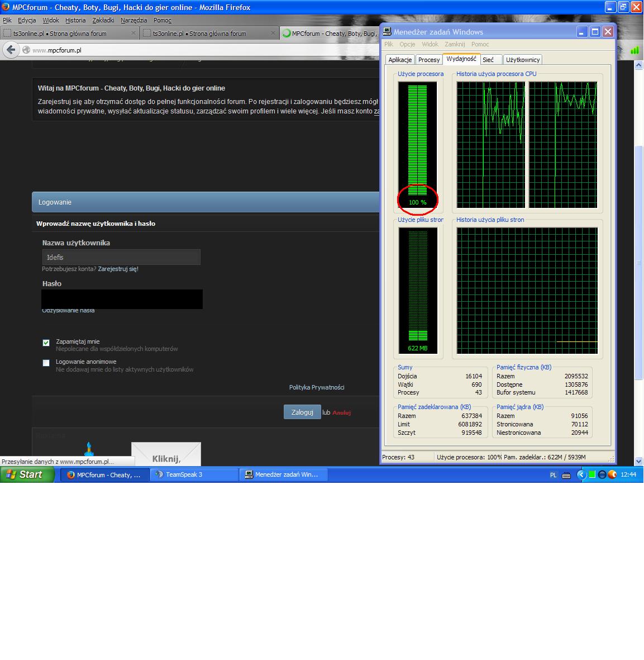The image size is (644, 660).
Task: Click the Zaloguj button
Action: (302, 412)
